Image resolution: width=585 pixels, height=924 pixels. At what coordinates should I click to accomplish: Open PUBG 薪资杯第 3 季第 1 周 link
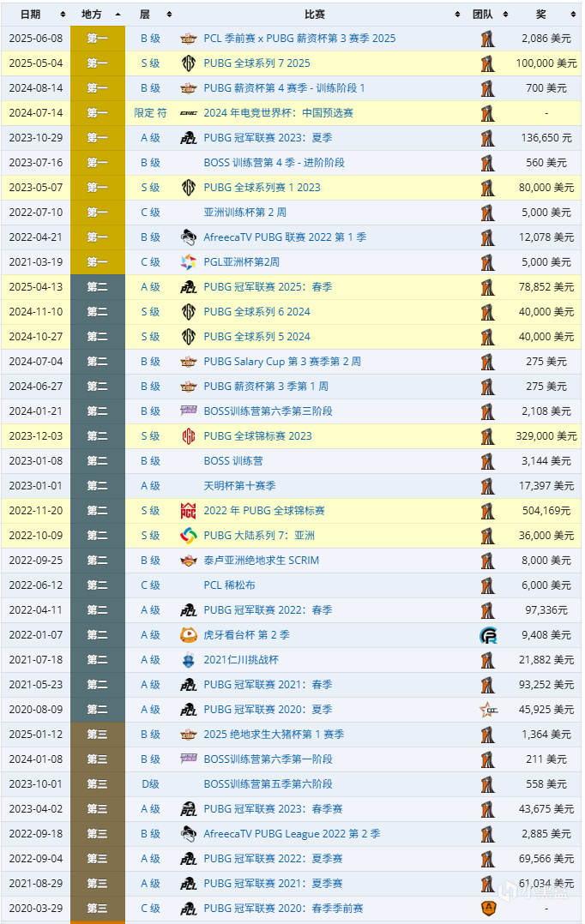266,386
